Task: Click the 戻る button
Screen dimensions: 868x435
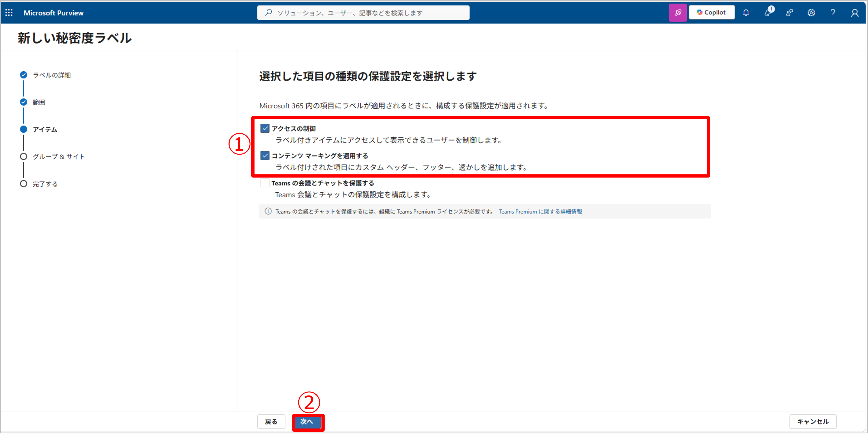Action: [x=271, y=422]
